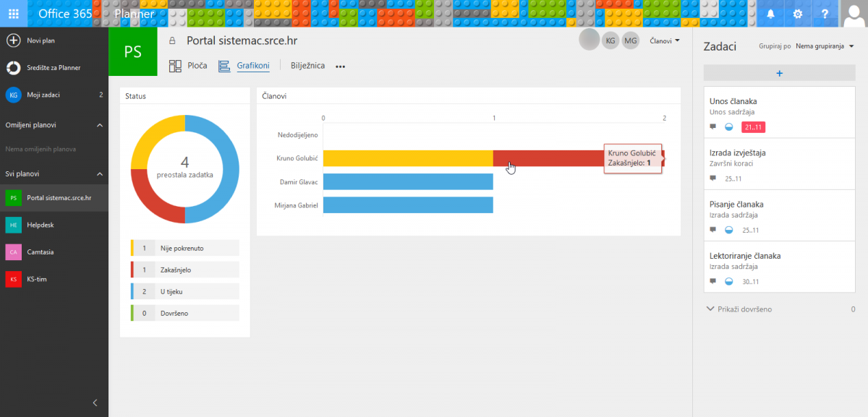
Task: Open the Bilježnica notebook tab
Action: (307, 66)
